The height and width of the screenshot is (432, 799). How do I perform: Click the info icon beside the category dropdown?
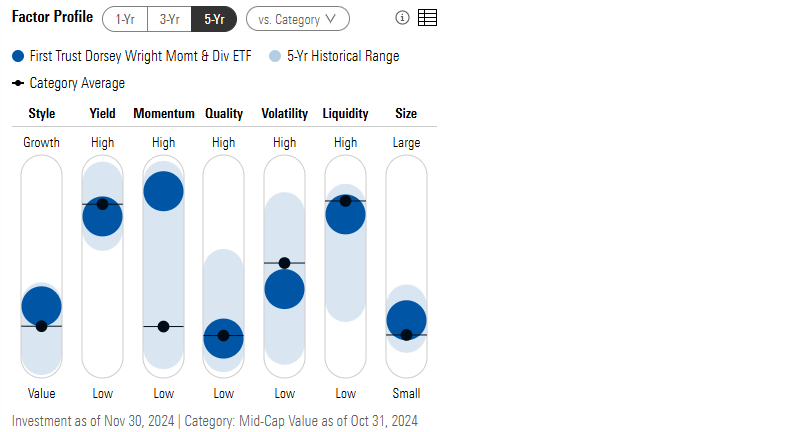coord(402,18)
